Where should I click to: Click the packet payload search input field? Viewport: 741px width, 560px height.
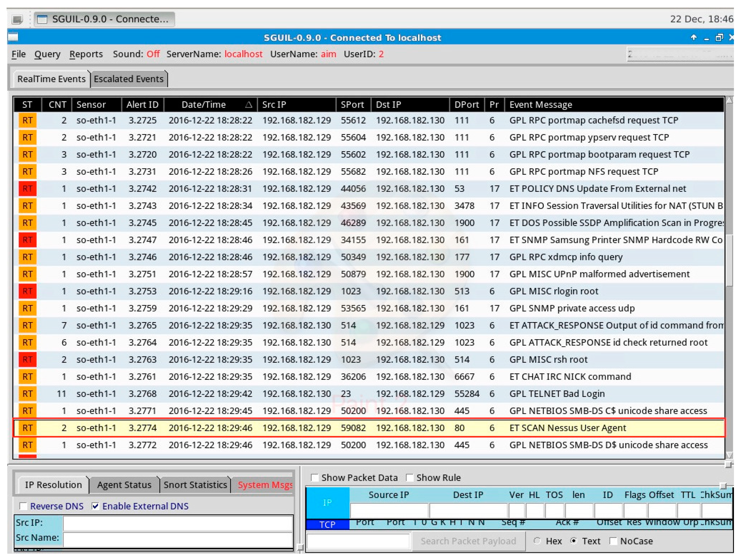pos(358,541)
